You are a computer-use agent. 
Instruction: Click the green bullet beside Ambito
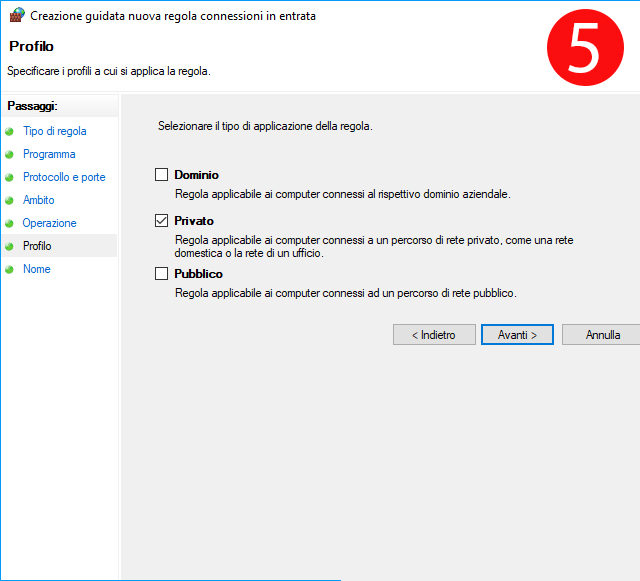[10, 200]
